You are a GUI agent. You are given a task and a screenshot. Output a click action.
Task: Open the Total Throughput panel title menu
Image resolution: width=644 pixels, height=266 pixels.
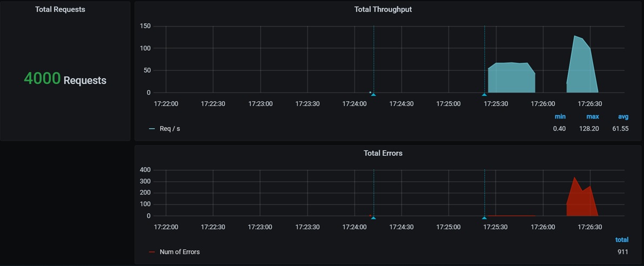(383, 9)
